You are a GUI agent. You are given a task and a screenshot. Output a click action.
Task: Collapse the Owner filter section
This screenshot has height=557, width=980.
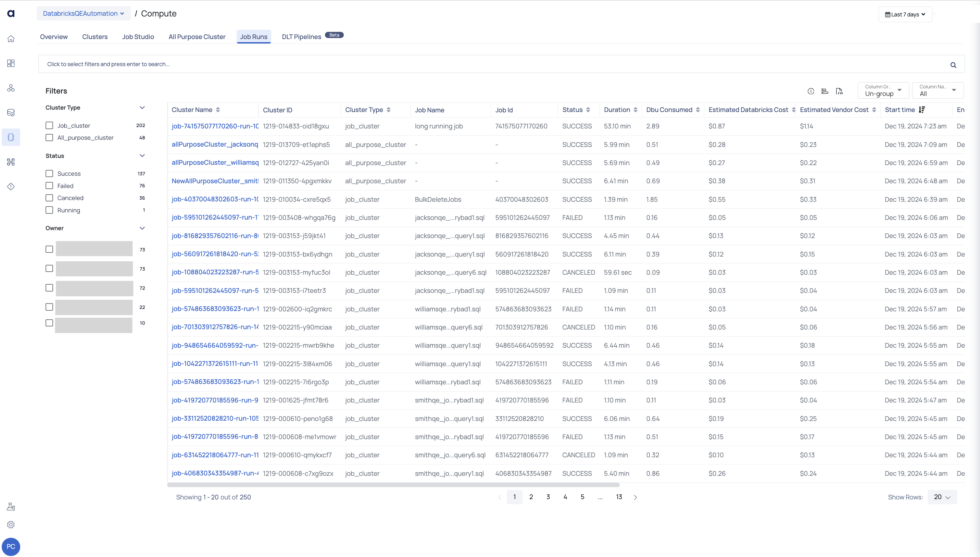coord(142,228)
